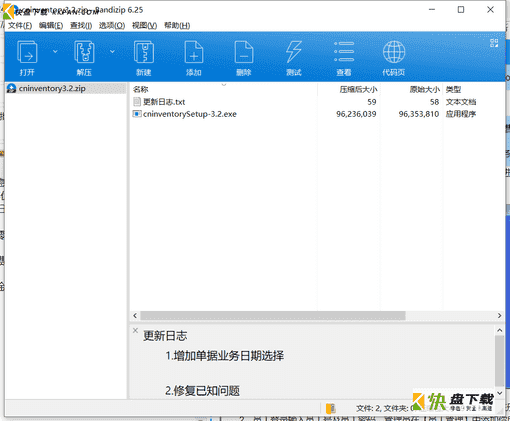Maximize the Bandizip window

[461, 10]
